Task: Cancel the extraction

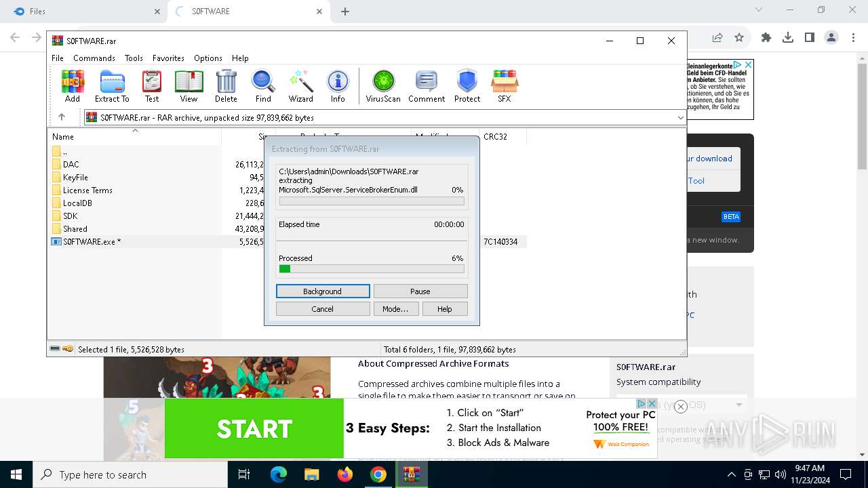Action: 323,309
